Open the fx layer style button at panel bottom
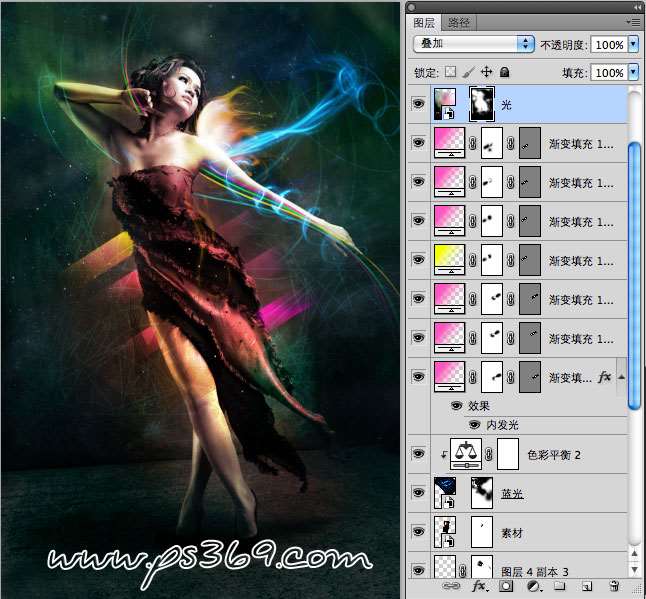 click(x=479, y=586)
